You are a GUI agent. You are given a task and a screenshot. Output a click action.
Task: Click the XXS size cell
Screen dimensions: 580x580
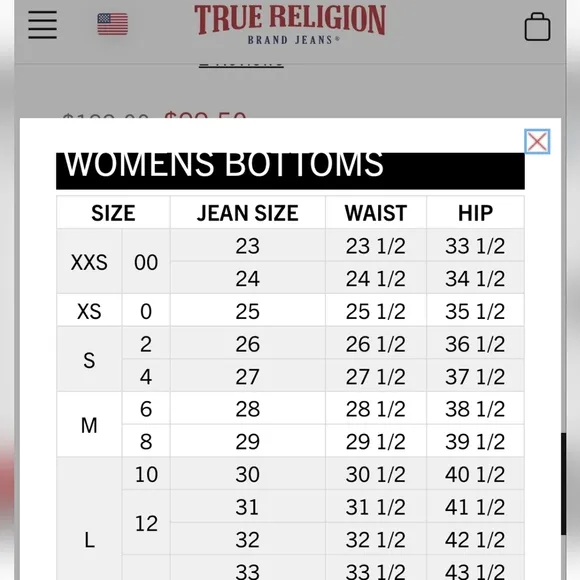[89, 262]
